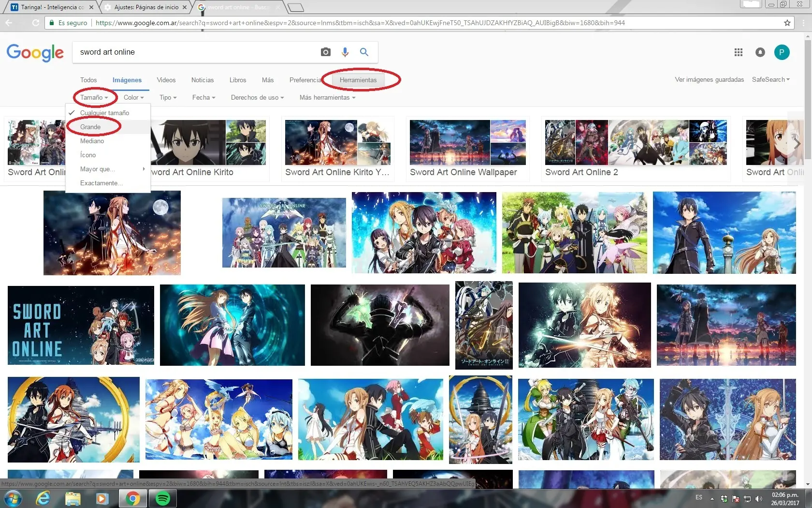
Task: Open the SWORD ART ONLINE logo text image
Action: tap(81, 325)
